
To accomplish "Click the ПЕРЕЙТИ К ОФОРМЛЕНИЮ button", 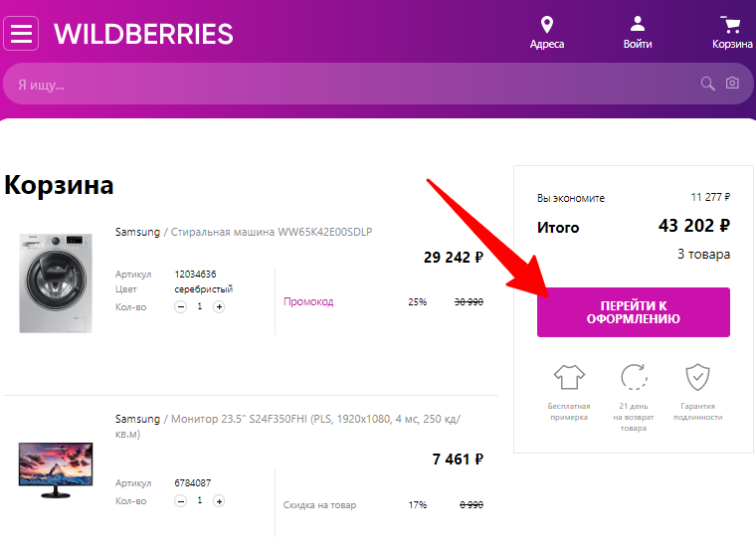I will click(633, 312).
